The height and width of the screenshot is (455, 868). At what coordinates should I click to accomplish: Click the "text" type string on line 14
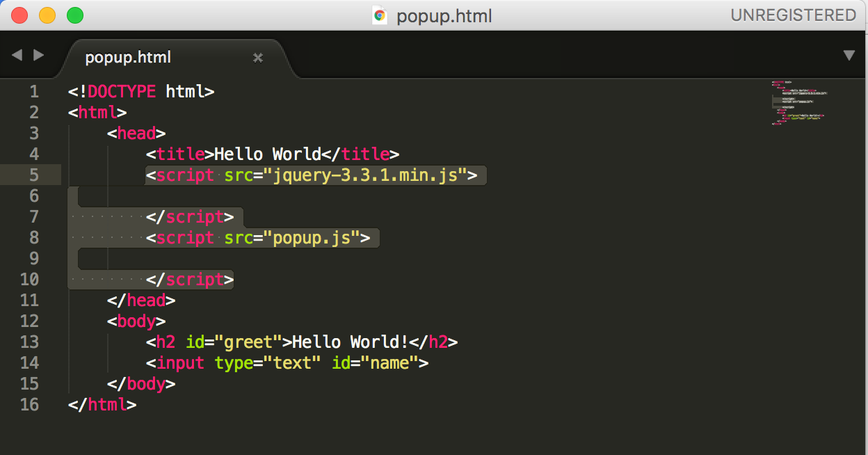coord(292,363)
